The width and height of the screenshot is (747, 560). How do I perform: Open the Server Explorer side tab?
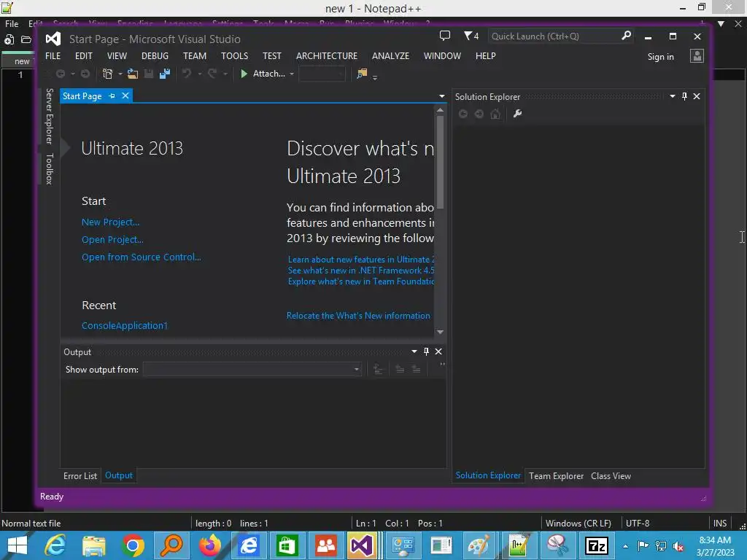pos(49,116)
